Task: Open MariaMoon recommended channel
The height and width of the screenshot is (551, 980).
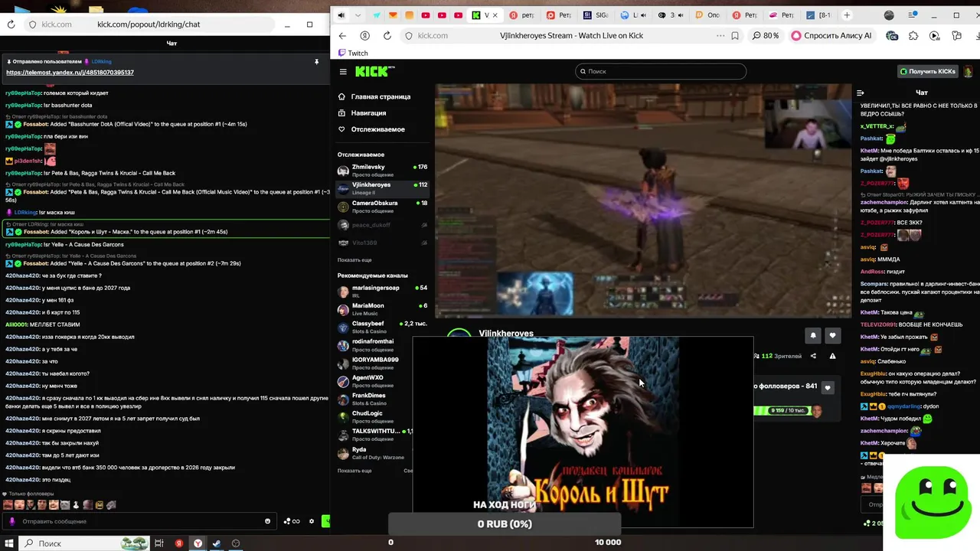Action: (x=382, y=309)
